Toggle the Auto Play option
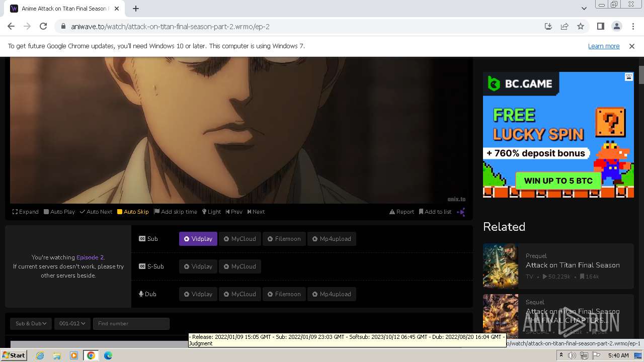Viewport: 644px width, 362px height. (x=59, y=212)
